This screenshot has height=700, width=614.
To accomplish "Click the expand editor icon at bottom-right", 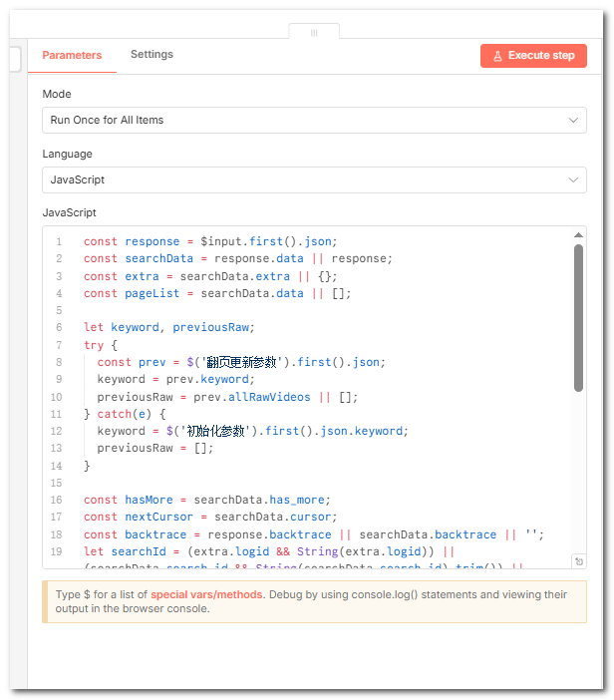I will click(x=578, y=562).
